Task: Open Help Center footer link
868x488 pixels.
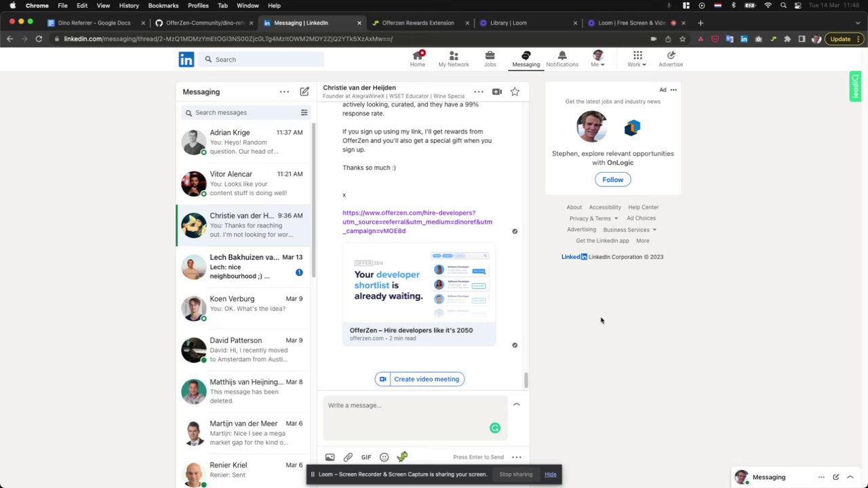Action: pos(644,207)
